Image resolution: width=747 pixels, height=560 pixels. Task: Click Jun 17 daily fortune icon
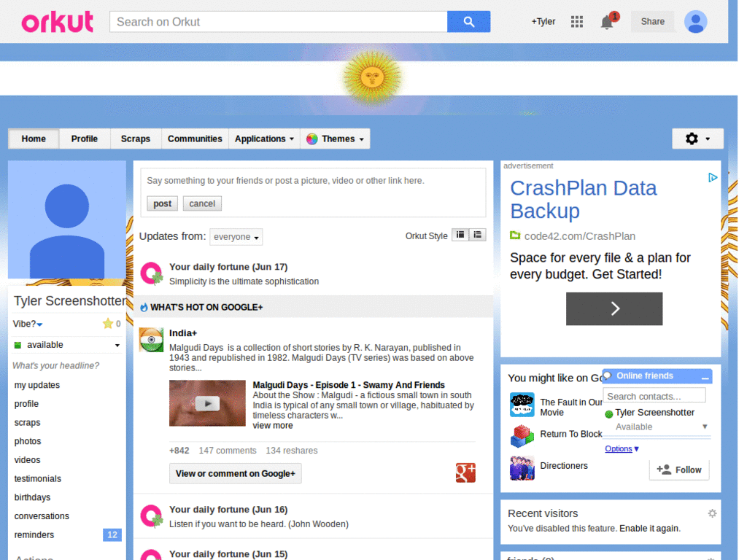pos(151,273)
